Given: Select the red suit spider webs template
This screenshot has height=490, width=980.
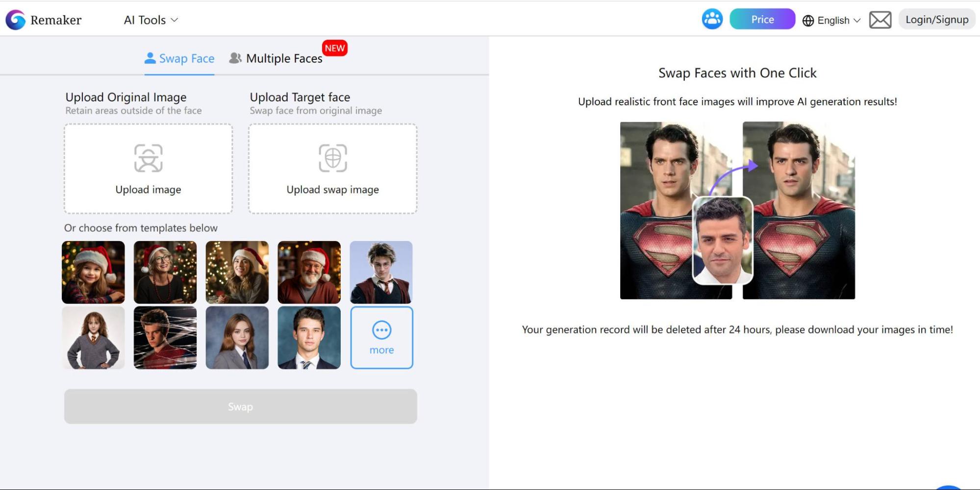Looking at the screenshot, I should pyautogui.click(x=165, y=338).
